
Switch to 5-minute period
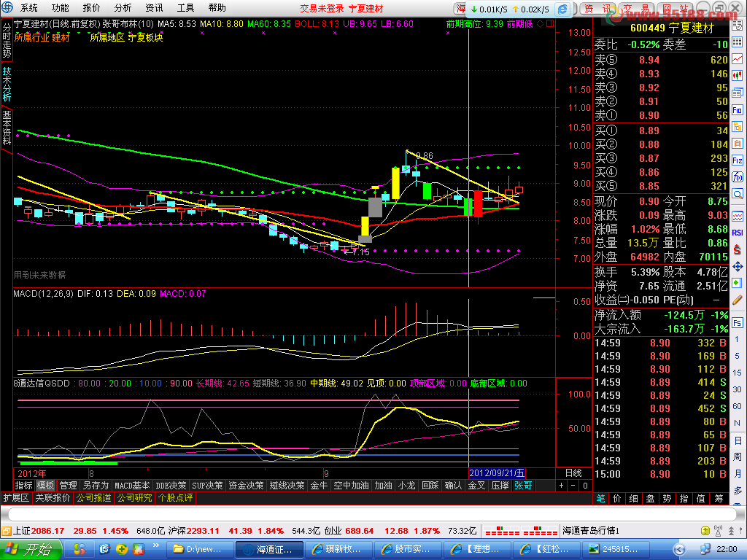tap(737, 356)
